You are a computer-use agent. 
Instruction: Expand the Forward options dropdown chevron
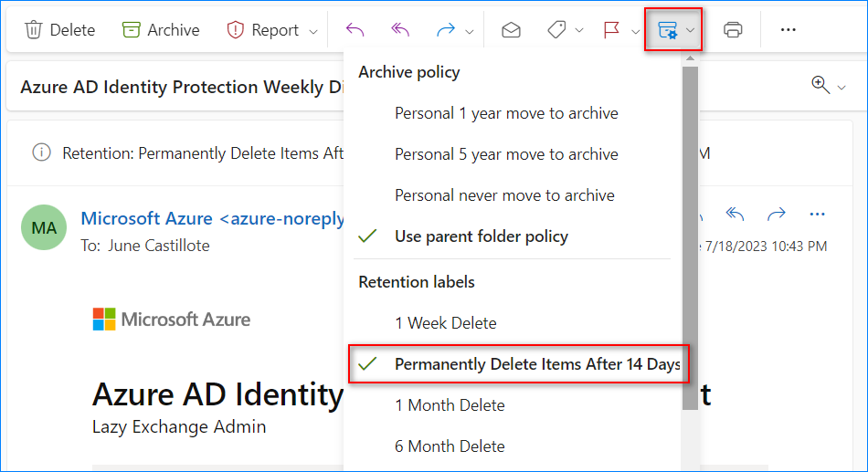tap(470, 31)
